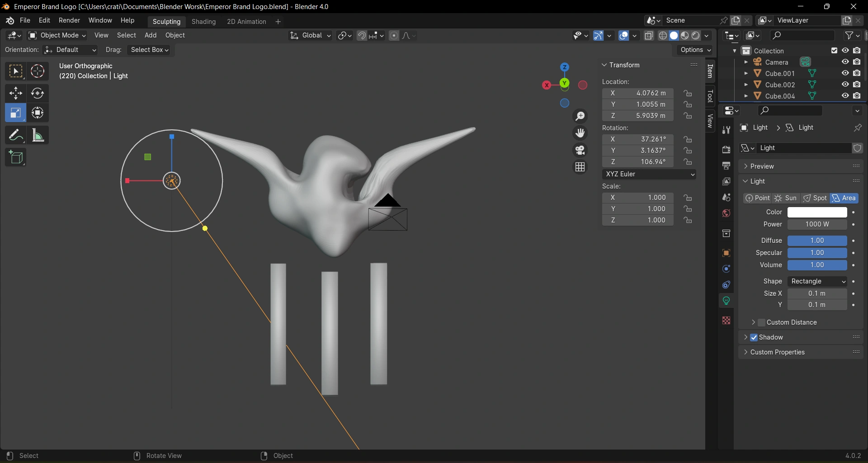Select the Cursor tool
The height and width of the screenshot is (463, 868).
pos(38,71)
